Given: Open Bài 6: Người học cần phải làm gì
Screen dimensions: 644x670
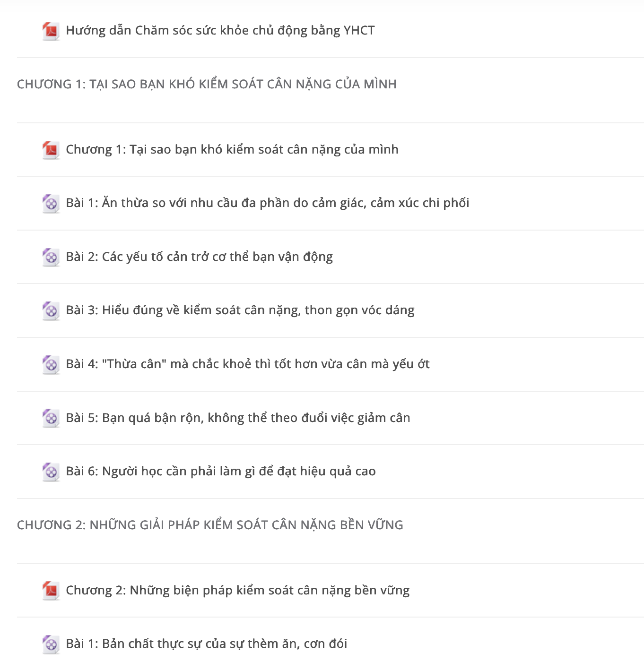Looking at the screenshot, I should [221, 472].
